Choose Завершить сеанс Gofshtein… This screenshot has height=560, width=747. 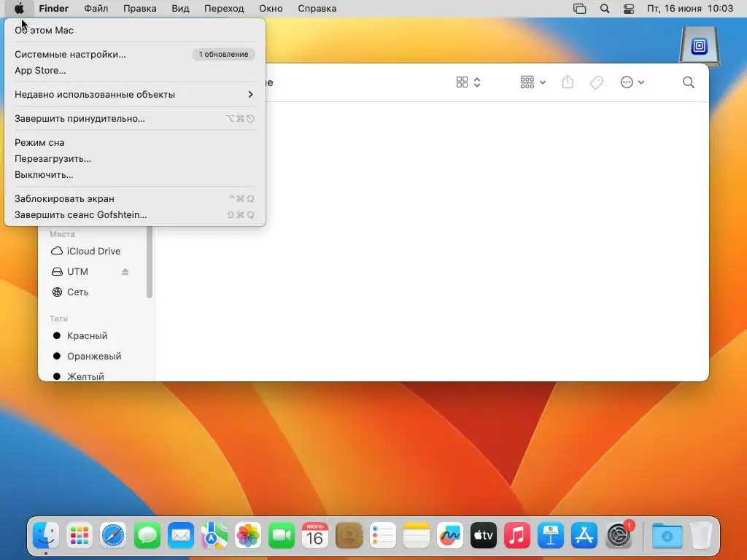click(135, 215)
